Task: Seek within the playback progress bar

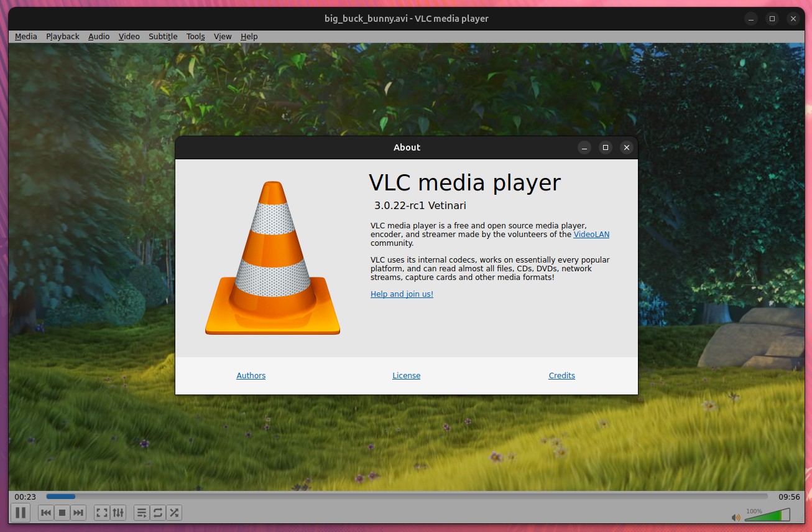Action: tap(407, 497)
